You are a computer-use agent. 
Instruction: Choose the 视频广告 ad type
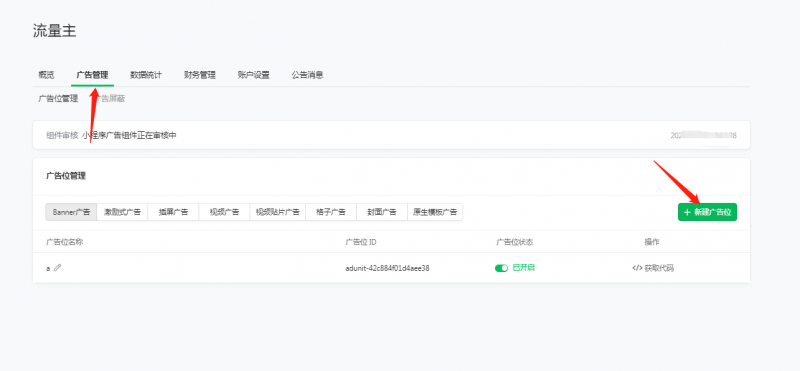tap(224, 212)
